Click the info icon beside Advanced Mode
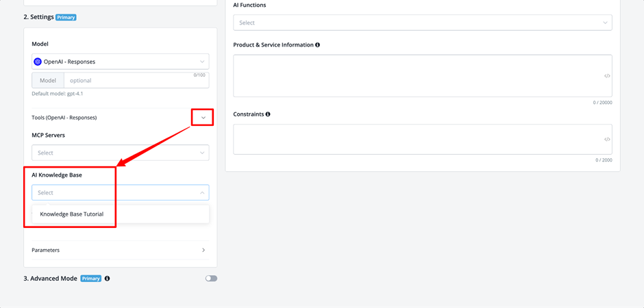The image size is (644, 308). pos(107,279)
